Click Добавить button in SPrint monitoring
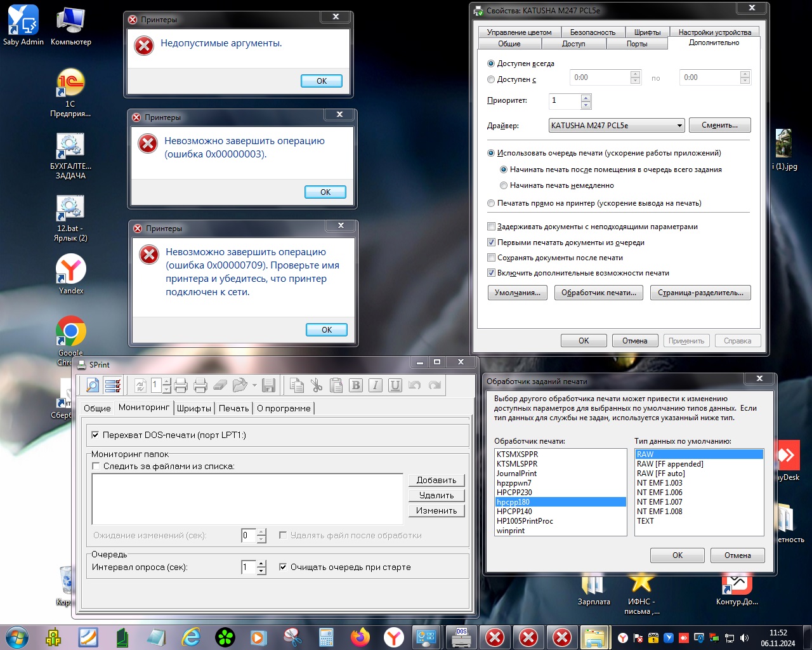812x650 pixels. [436, 480]
